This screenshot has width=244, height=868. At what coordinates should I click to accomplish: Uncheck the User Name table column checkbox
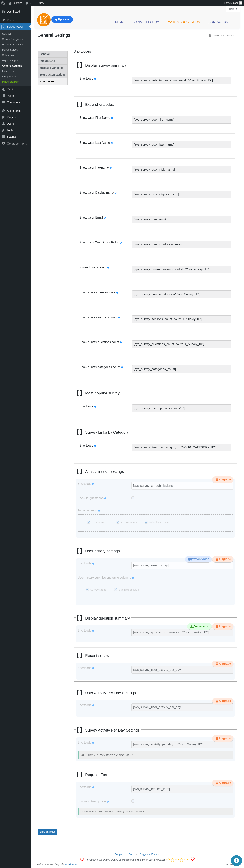click(89, 522)
